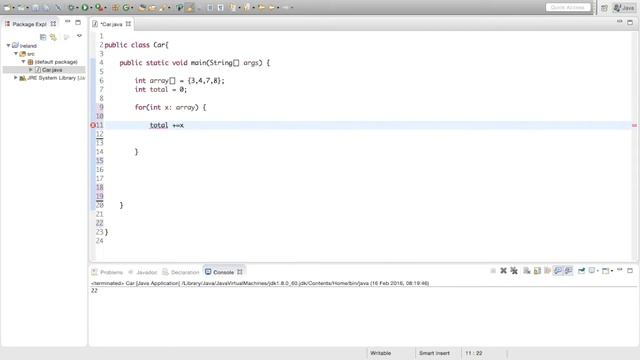
Task: Click the Writable status bar entry
Action: (380, 353)
